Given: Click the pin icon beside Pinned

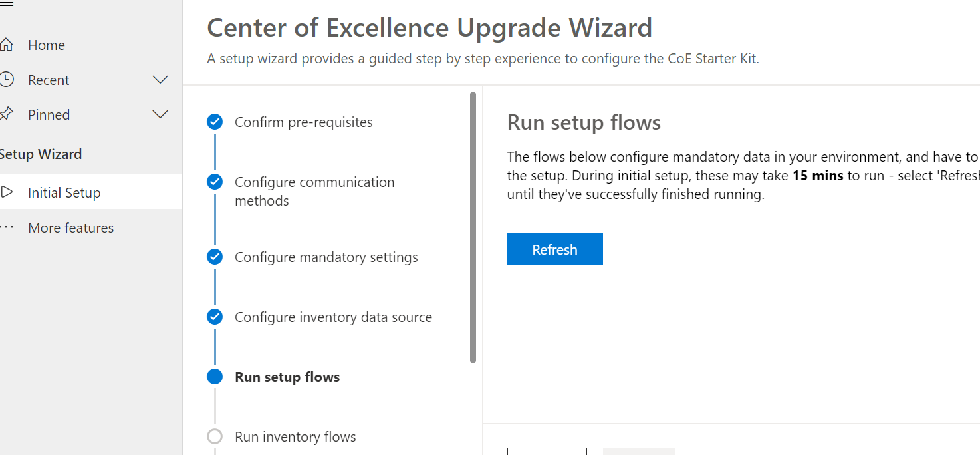Looking at the screenshot, I should pyautogui.click(x=6, y=114).
